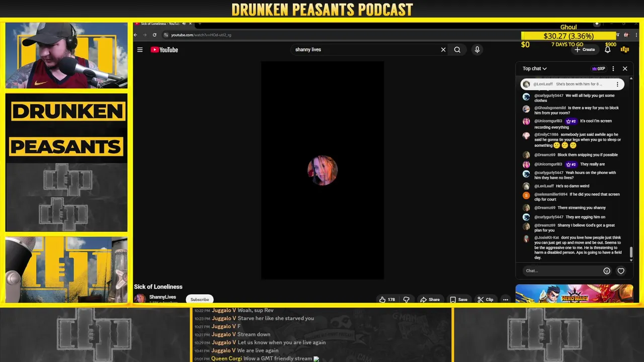Click the Queen Corgi 'GMT friendly stream' line
Screen dimensions: 644x362
point(257,358)
